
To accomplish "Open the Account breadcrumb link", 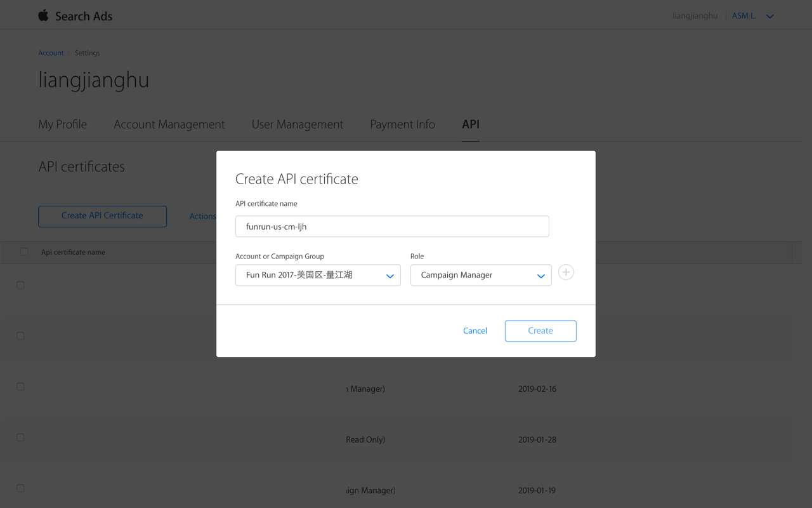I will [x=51, y=53].
